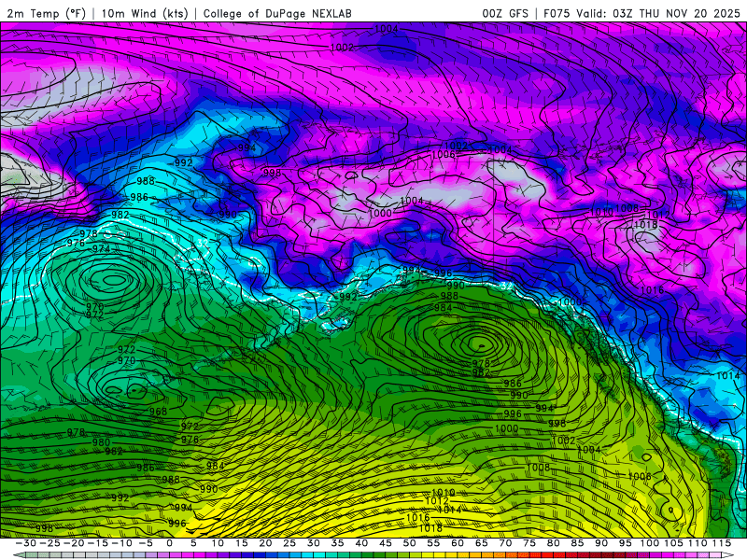Select the 60 label on temperature scale
The width and height of the screenshot is (747, 560).
pyautogui.click(x=457, y=543)
